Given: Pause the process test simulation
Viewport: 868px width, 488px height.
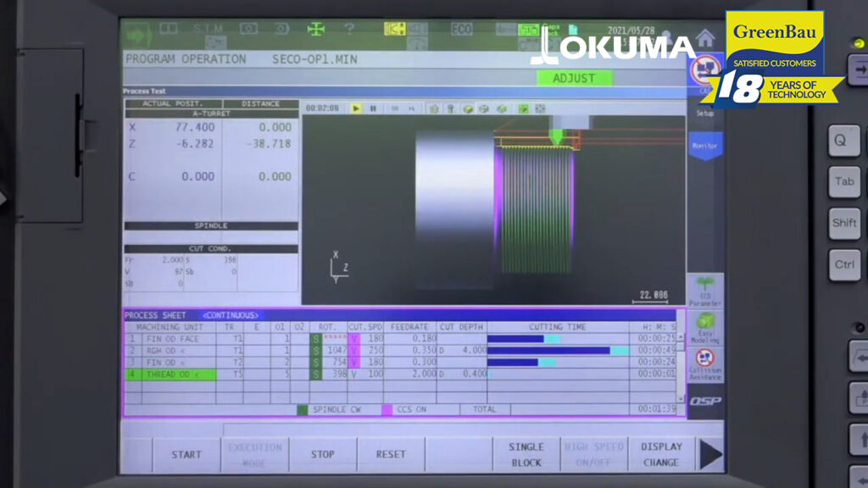Looking at the screenshot, I should 373,108.
